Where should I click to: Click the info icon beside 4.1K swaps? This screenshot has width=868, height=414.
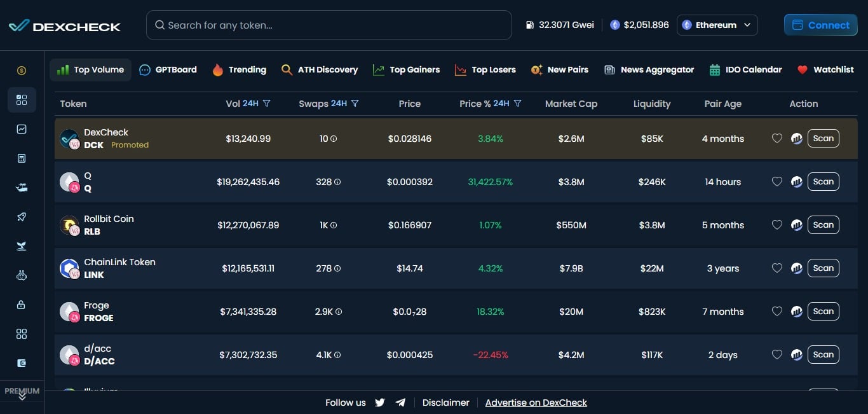(339, 355)
